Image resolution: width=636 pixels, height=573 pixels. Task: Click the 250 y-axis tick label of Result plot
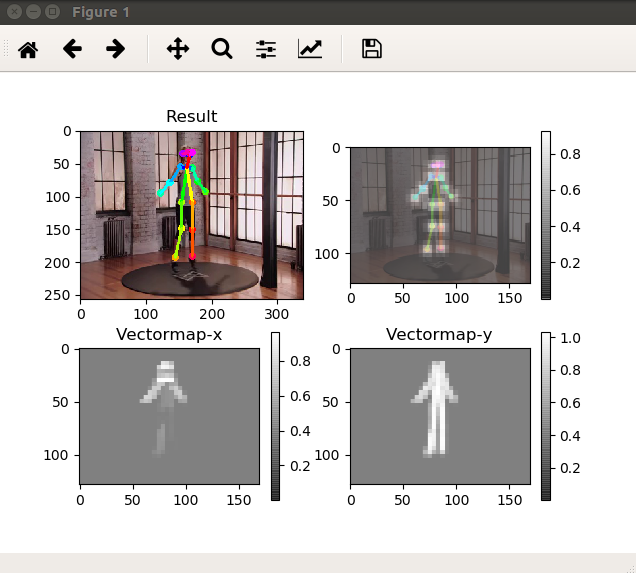tap(57, 295)
